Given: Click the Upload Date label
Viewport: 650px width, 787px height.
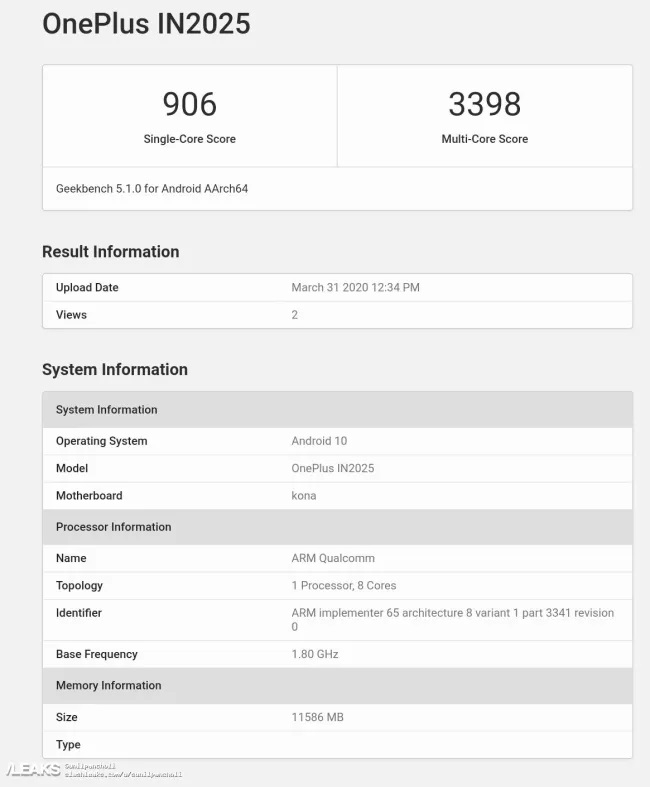Looking at the screenshot, I should pos(87,288).
